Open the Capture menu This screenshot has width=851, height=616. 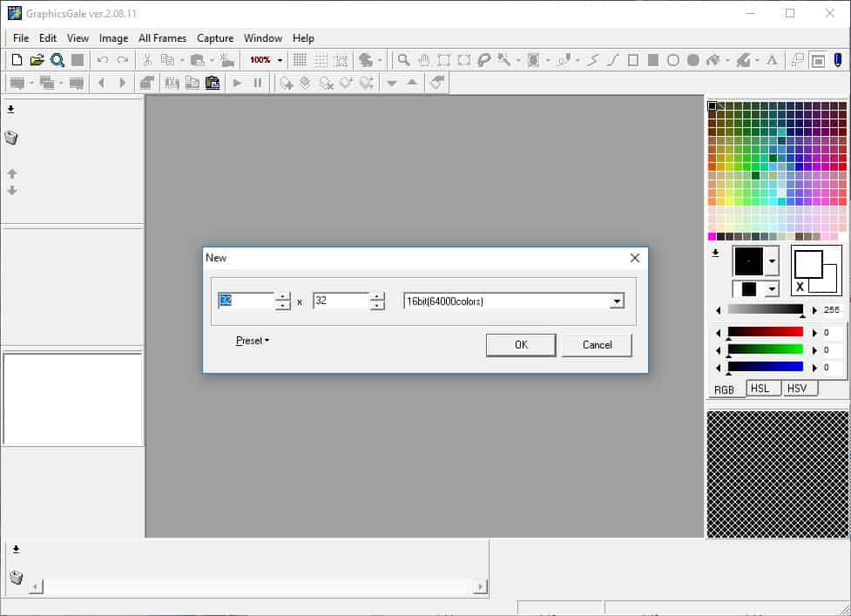[215, 38]
